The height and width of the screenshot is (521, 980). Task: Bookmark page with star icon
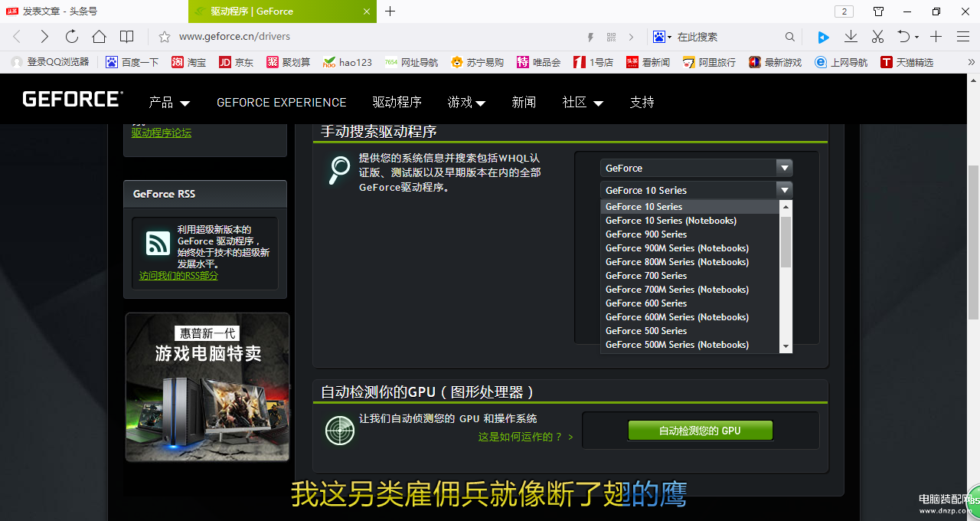click(164, 37)
